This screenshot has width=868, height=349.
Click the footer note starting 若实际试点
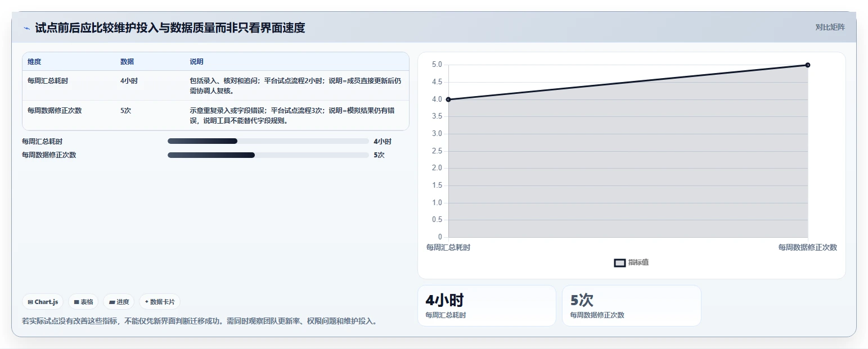click(199, 321)
